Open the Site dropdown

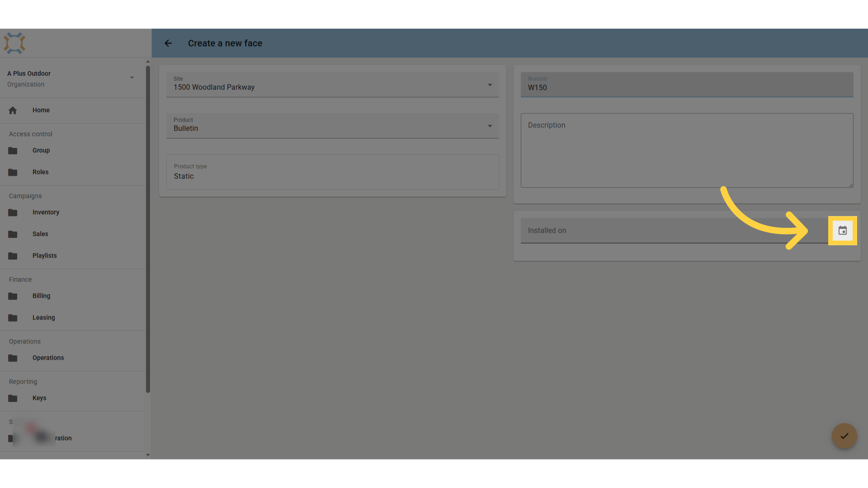[x=332, y=85]
